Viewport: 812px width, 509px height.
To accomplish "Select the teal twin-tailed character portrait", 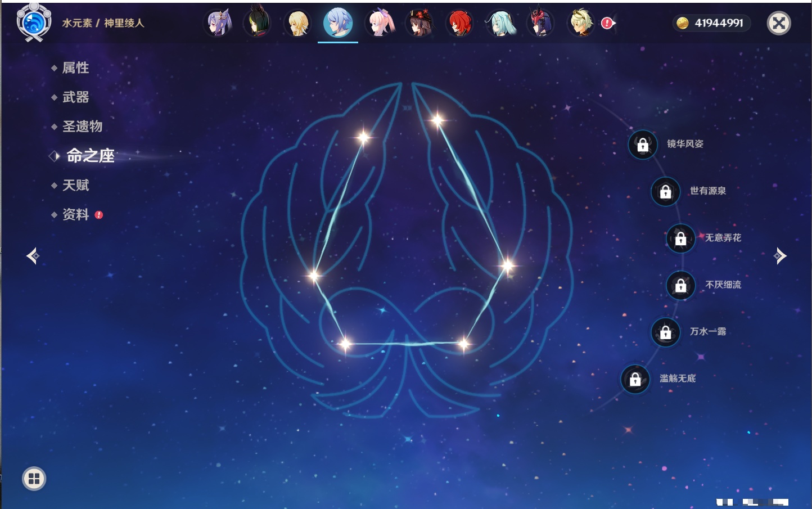I will (x=500, y=23).
